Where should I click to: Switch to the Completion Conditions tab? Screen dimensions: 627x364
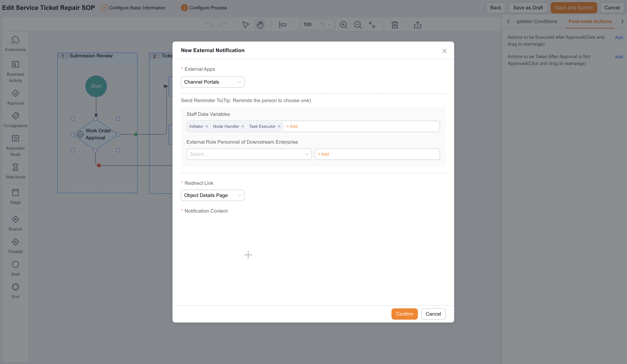tap(536, 21)
